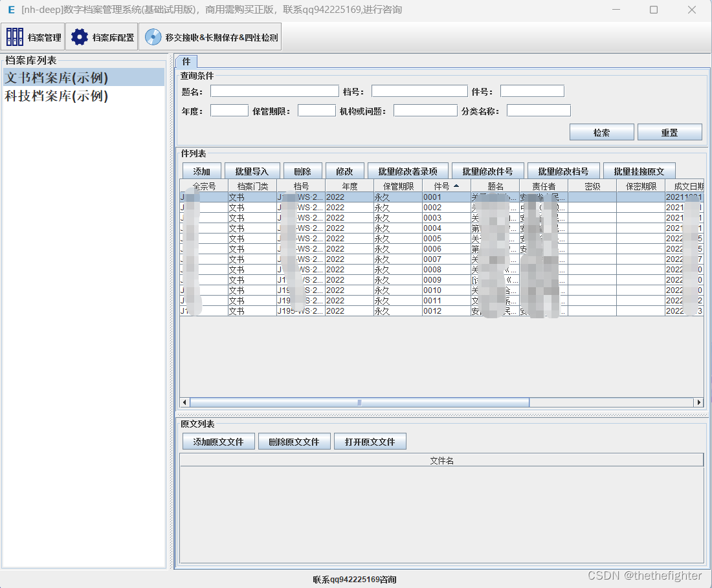The image size is (712, 588).
Task: Sort by the 年度 column header
Action: coord(350,186)
